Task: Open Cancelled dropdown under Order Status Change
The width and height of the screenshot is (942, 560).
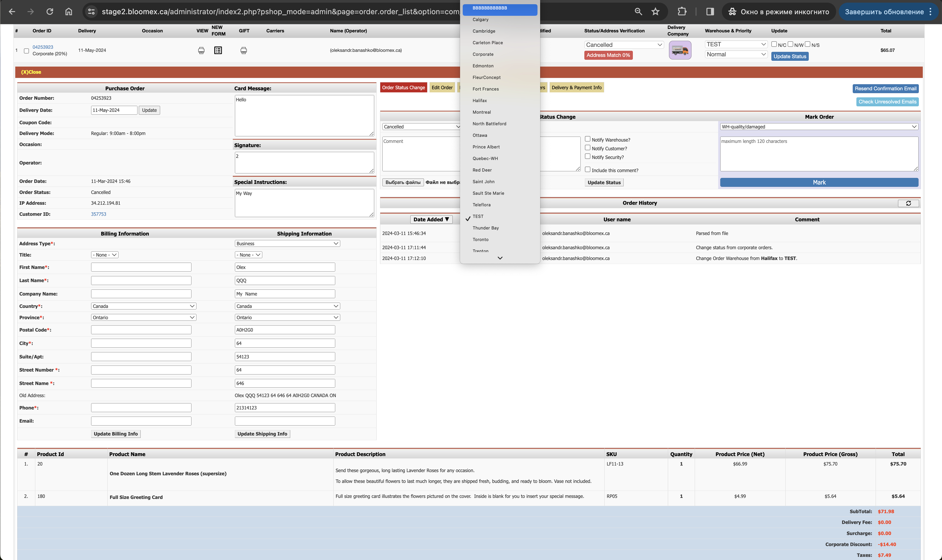Action: pos(421,127)
